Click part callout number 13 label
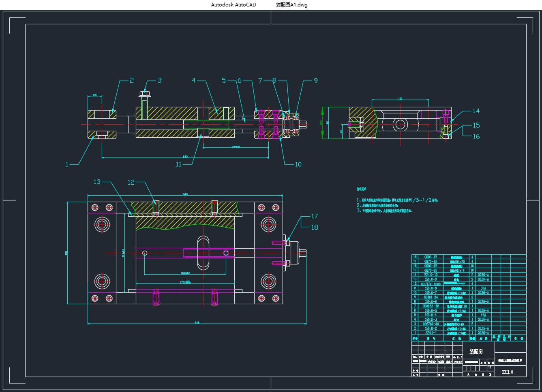This screenshot has height=392, width=542. [x=97, y=182]
